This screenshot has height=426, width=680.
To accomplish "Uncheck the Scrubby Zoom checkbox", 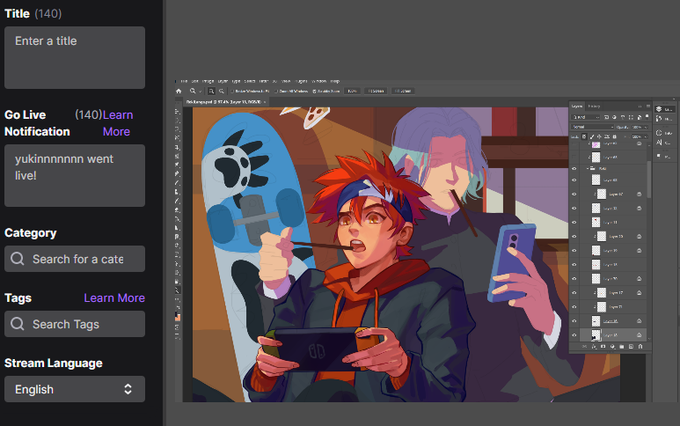I will click(314, 91).
